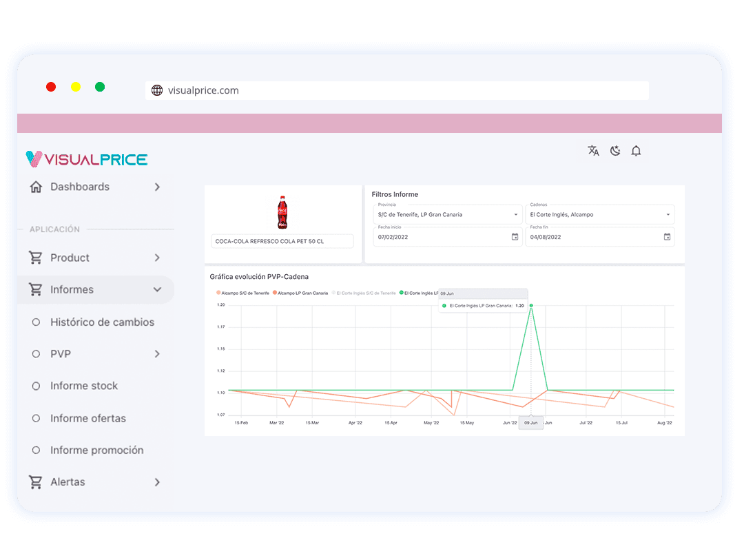
Task: Open the Product menu item
Action: click(96, 258)
